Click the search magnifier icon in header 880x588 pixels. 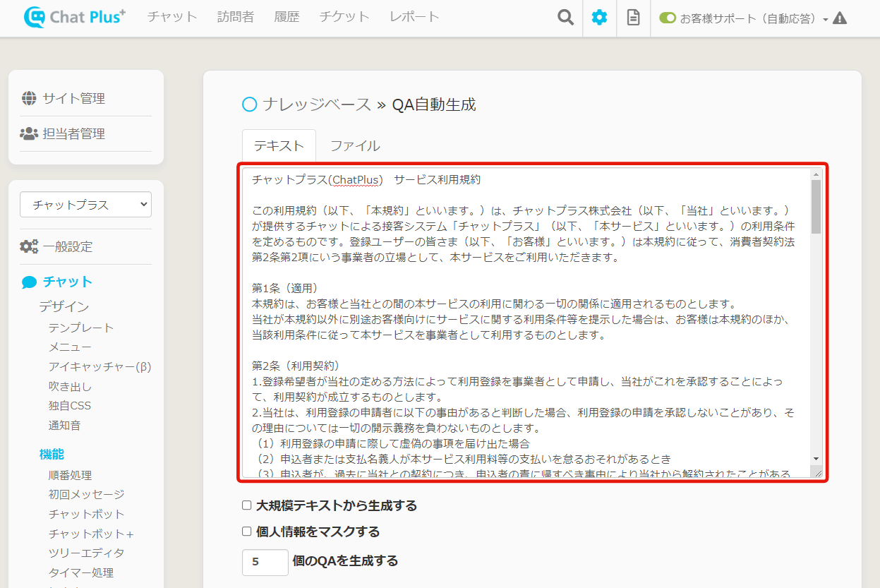565,18
